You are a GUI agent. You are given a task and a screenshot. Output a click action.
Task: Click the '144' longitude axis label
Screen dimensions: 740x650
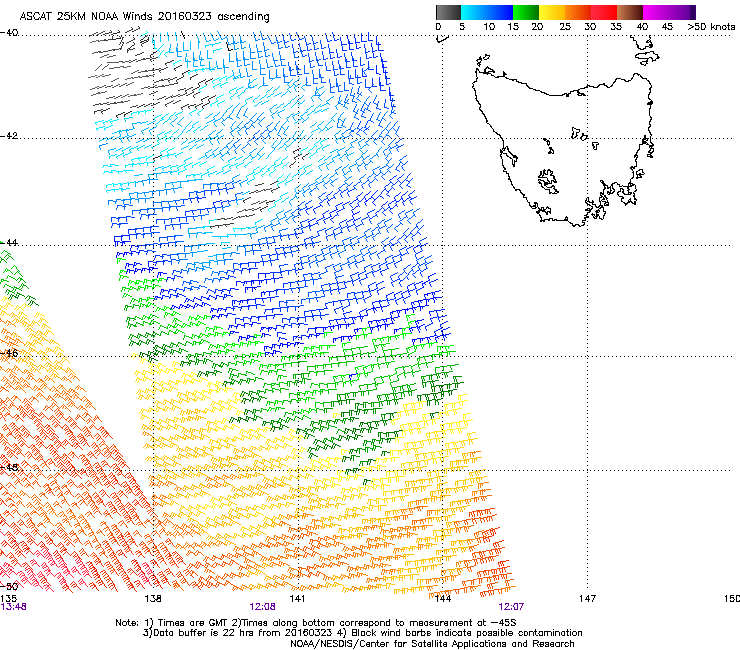click(442, 598)
